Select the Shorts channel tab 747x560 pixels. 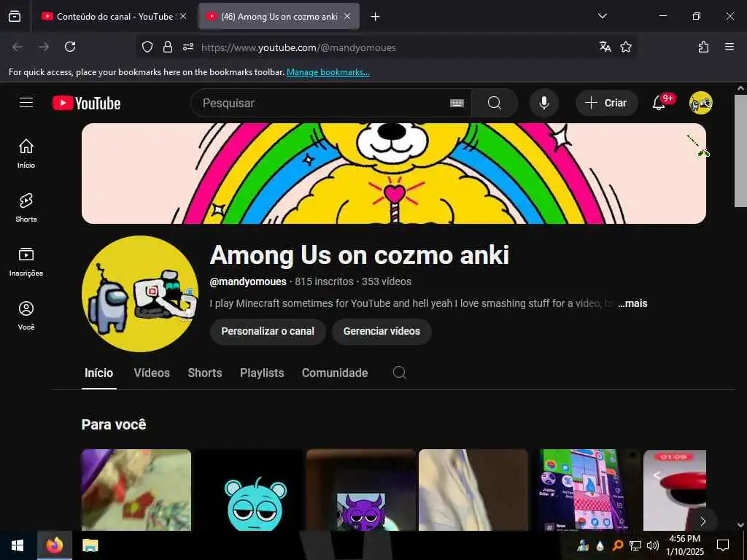tap(205, 373)
